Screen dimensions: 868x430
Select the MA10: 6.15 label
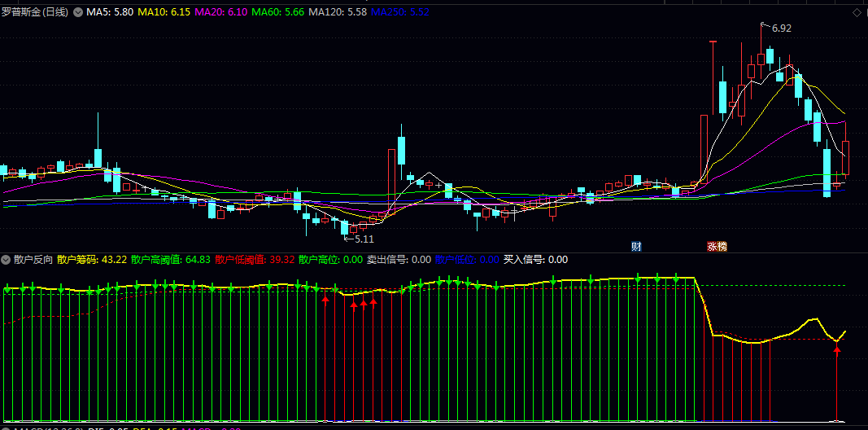tap(164, 11)
